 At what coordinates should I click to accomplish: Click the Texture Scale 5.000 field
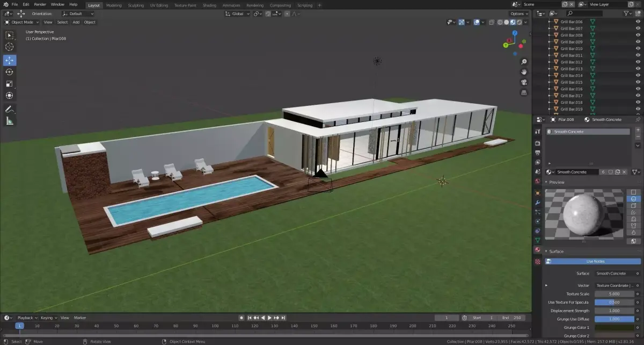point(614,294)
